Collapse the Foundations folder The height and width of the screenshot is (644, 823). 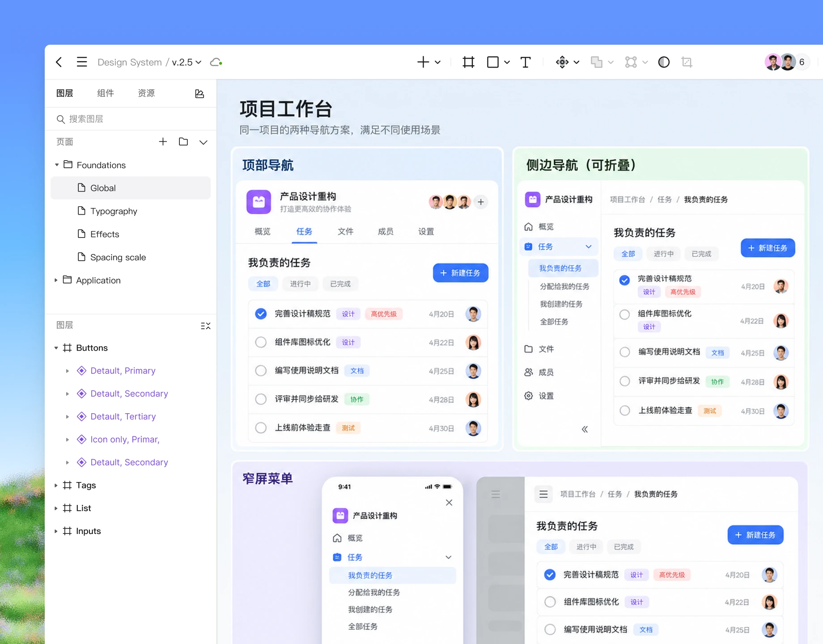tap(56, 165)
